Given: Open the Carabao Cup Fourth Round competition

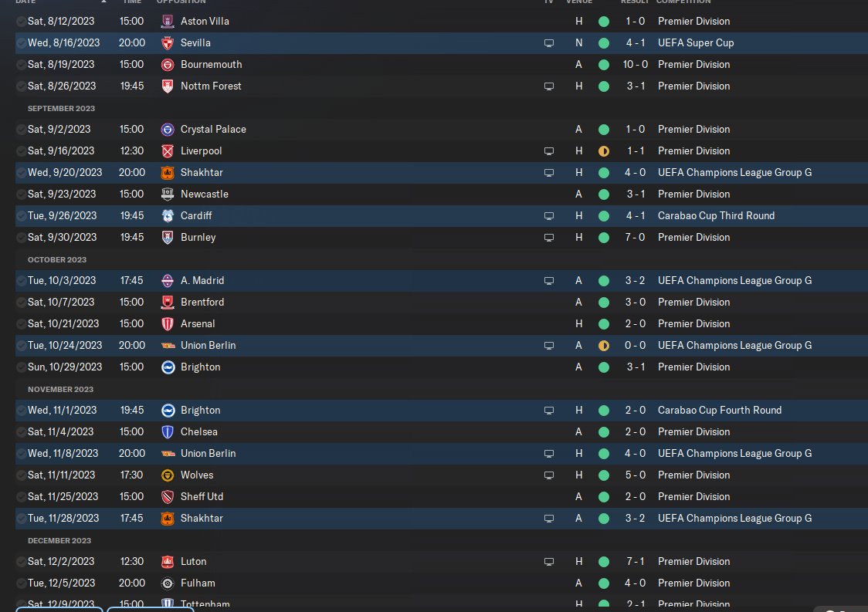Looking at the screenshot, I should pyautogui.click(x=720, y=411).
